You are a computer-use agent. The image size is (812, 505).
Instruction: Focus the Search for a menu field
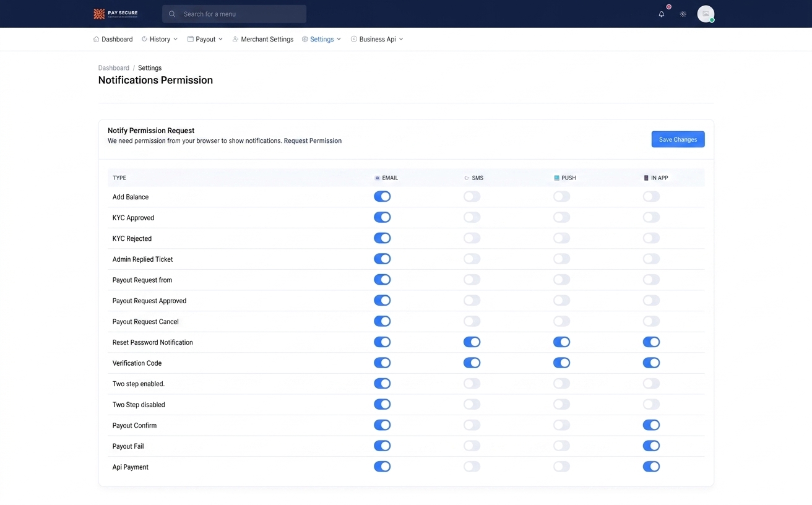[x=234, y=14]
